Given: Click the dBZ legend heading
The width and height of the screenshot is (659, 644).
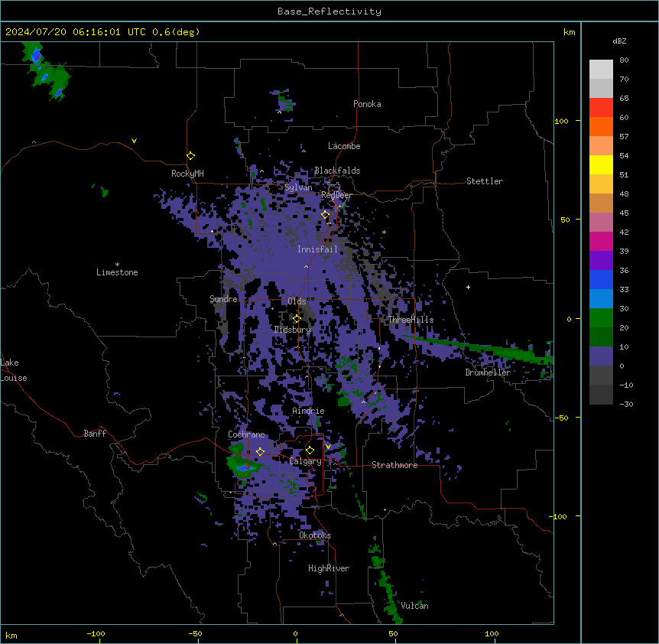Looking at the screenshot, I should click(x=619, y=41).
